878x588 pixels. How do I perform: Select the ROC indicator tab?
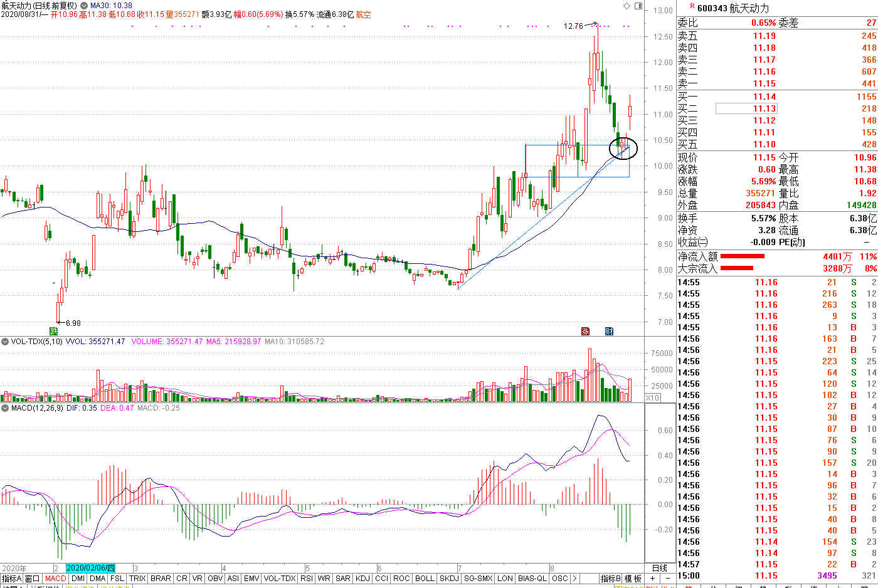(401, 578)
